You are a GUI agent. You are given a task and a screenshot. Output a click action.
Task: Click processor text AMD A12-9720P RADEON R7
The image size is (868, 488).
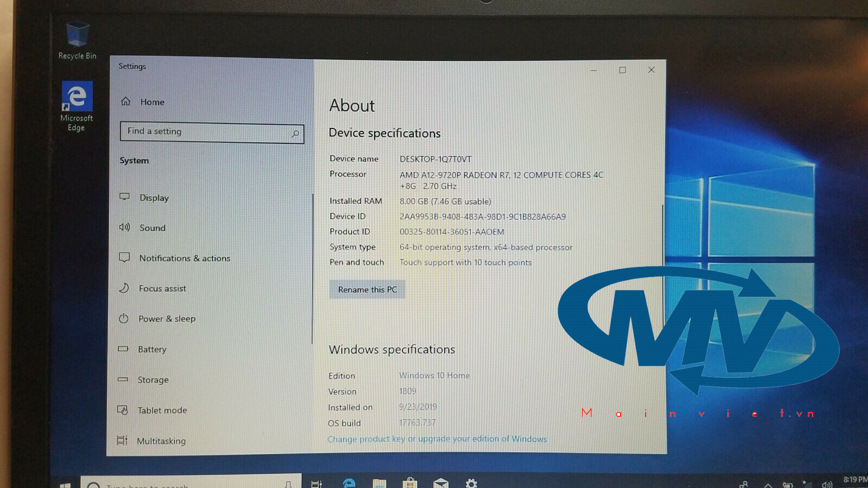pyautogui.click(x=455, y=175)
